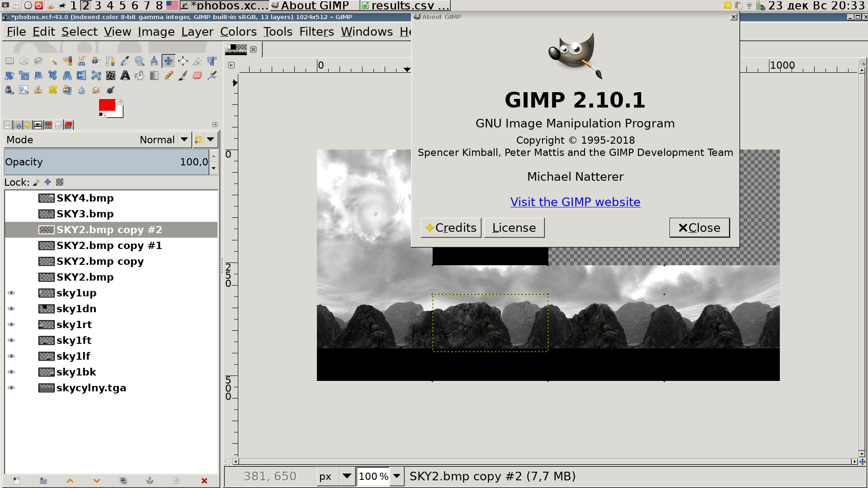The image size is (868, 488).
Task: Select the Move tool
Action: pos(169,61)
